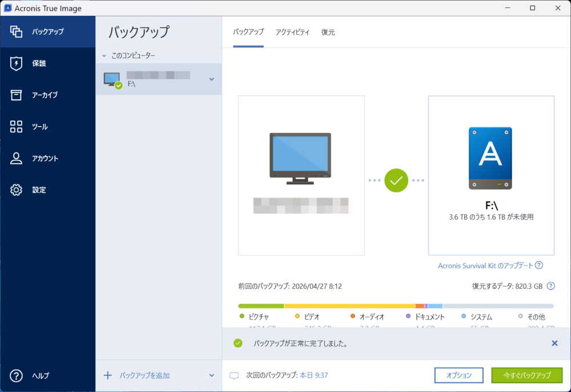Click the ビデオ legend dot
The image size is (571, 392).
tap(297, 316)
